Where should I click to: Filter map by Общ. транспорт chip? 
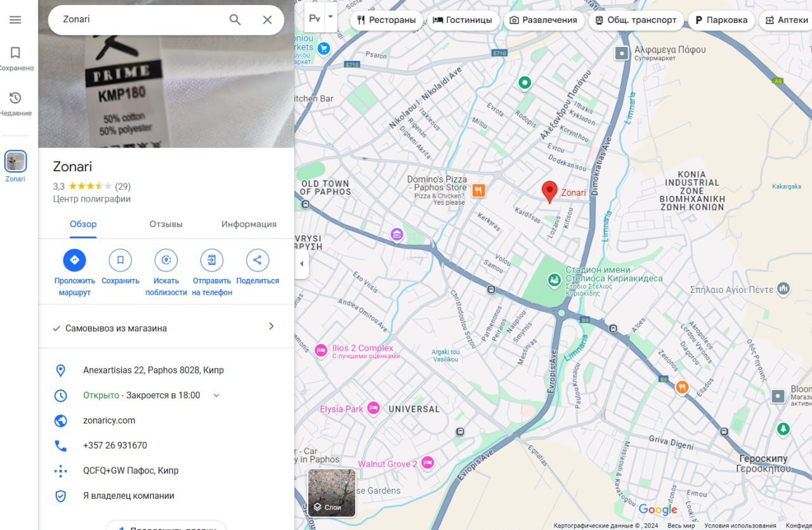pyautogui.click(x=636, y=20)
